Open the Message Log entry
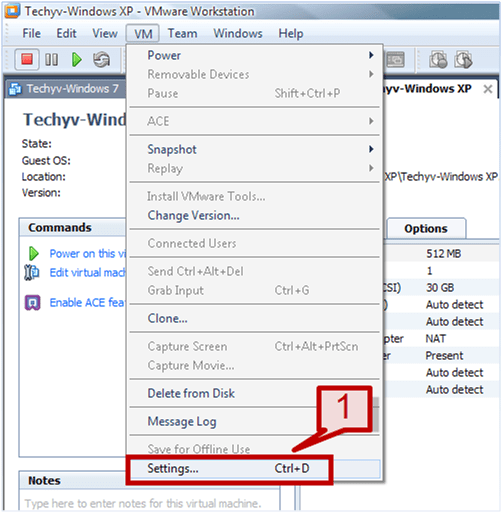The width and height of the screenshot is (503, 513). tap(255, 422)
